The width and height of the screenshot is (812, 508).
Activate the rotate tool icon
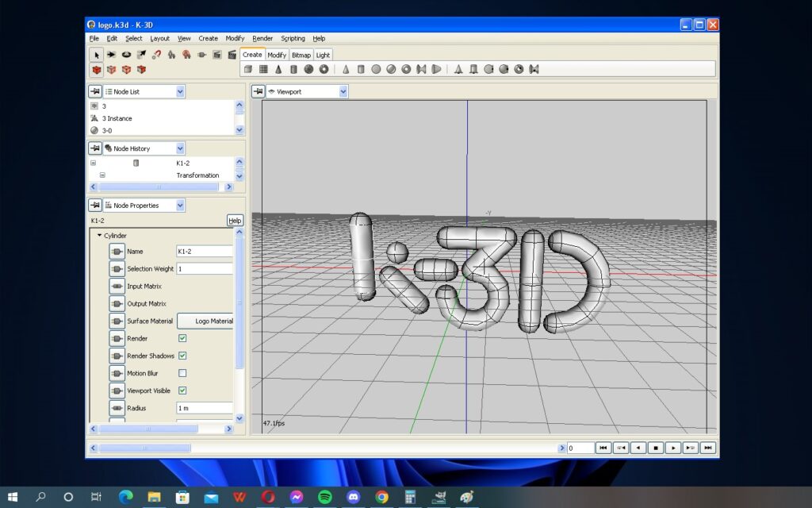pos(126,55)
